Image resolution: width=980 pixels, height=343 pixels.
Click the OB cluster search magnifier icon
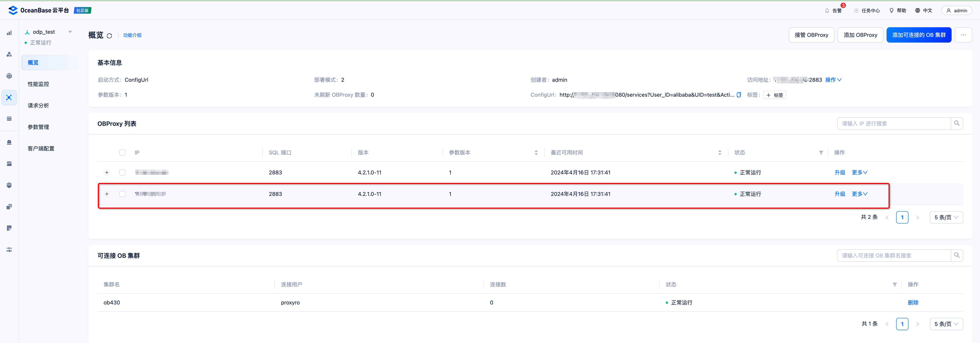pyautogui.click(x=956, y=256)
